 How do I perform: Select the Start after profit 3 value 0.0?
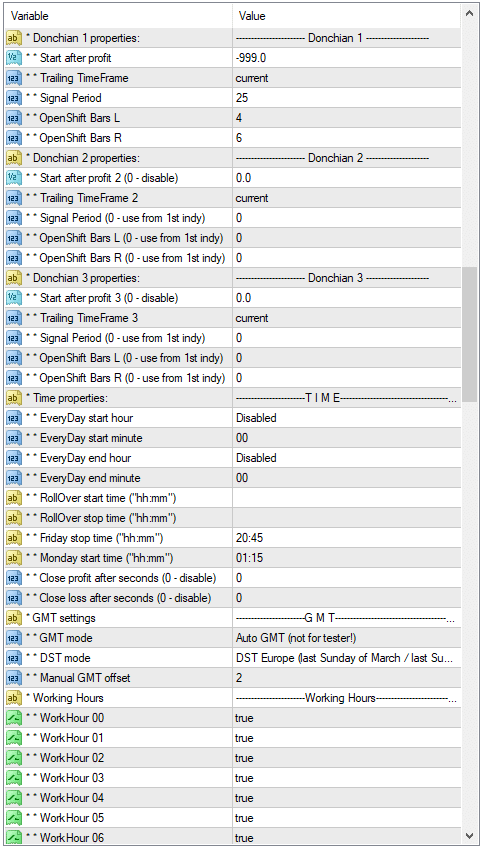[347, 298]
